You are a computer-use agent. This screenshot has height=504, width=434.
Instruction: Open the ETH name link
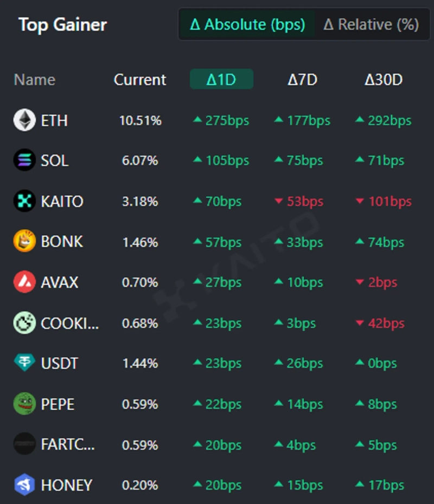[x=54, y=120]
